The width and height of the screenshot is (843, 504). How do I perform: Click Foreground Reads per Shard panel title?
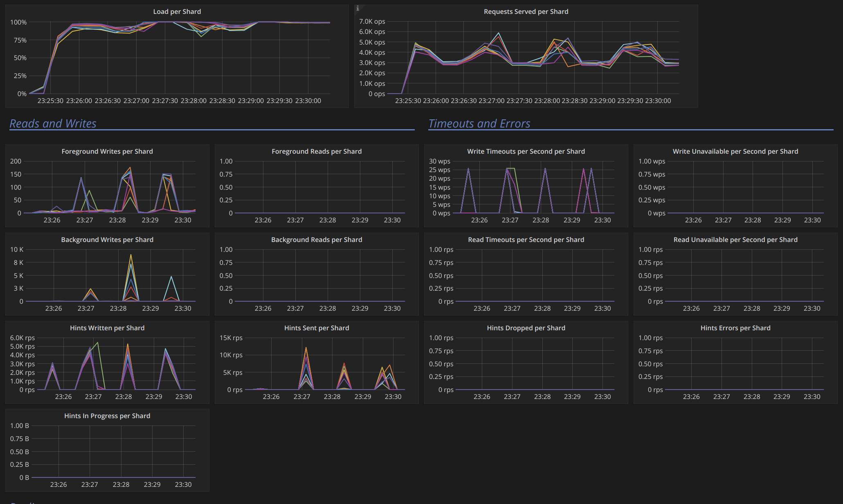tap(316, 151)
